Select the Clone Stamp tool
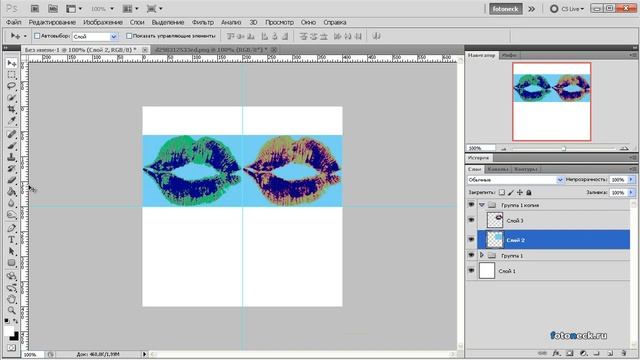Viewport: 640px width, 360px height. tap(11, 157)
